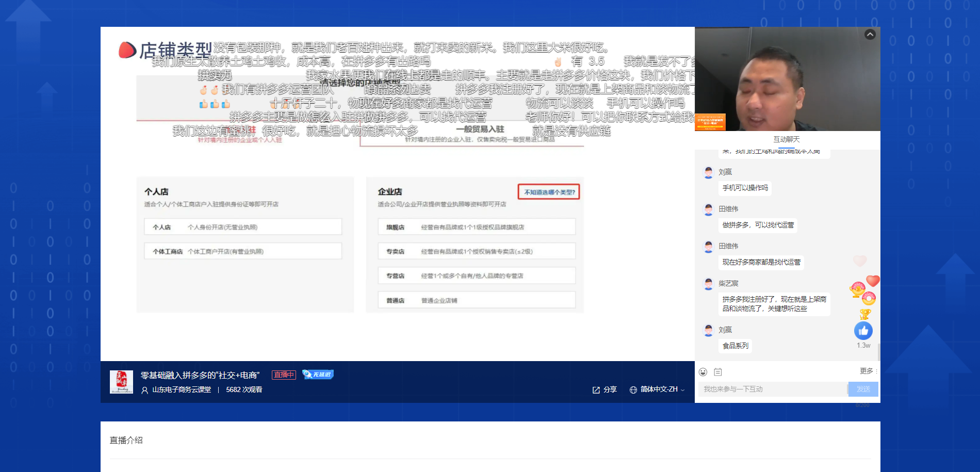The height and width of the screenshot is (472, 980).
Task: Click the chat message 现在好多商家都是找代运营
Action: [x=761, y=262]
